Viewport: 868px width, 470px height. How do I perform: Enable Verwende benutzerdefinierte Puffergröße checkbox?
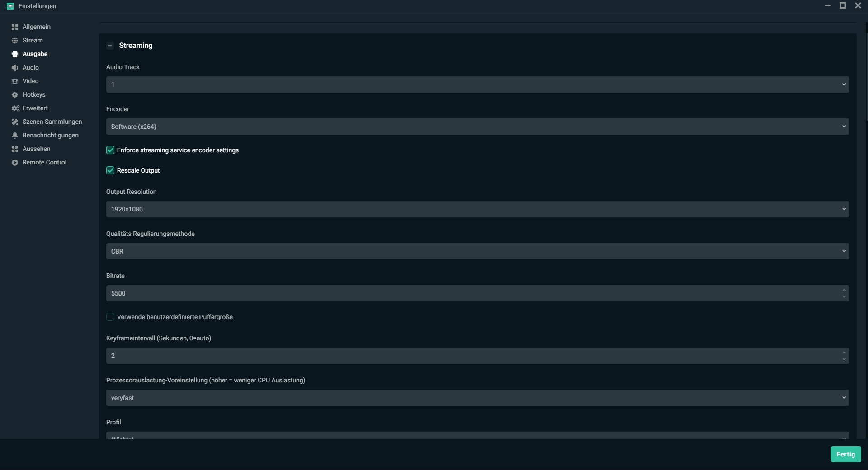tap(110, 317)
